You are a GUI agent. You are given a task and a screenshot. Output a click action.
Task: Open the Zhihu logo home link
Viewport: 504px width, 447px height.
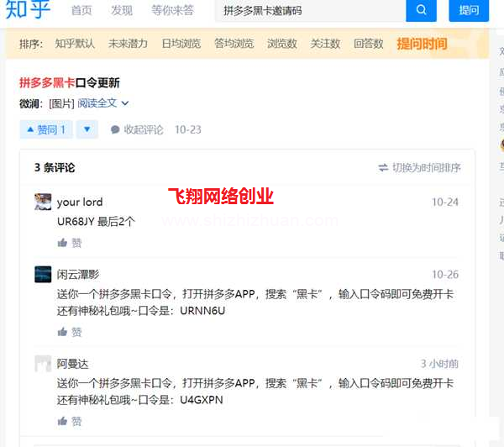28,9
